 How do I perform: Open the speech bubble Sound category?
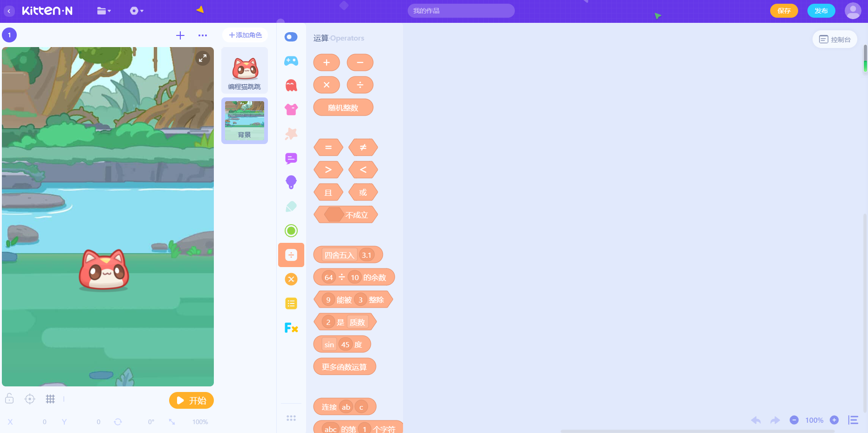coord(291,158)
